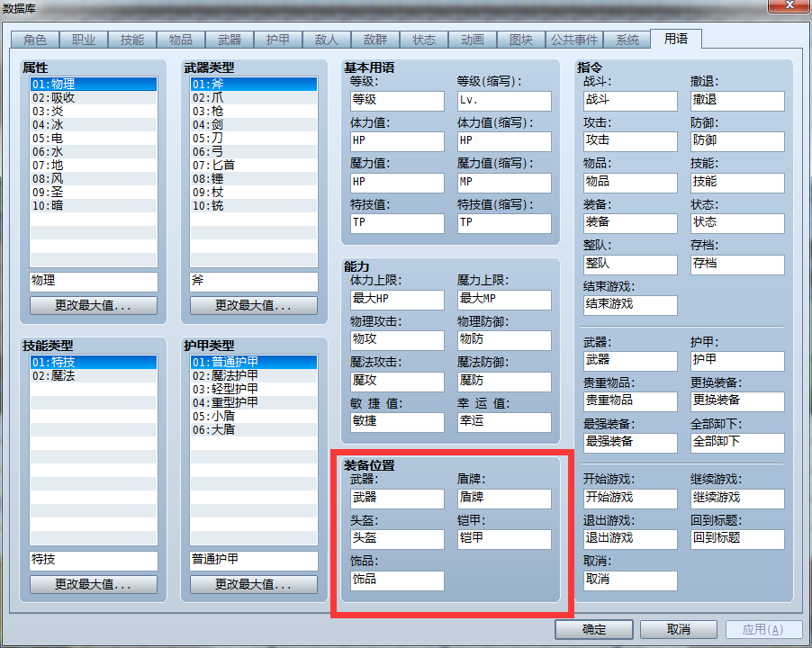
Task: Select 07:匕首 in 武器类型 list
Action: pos(254,165)
